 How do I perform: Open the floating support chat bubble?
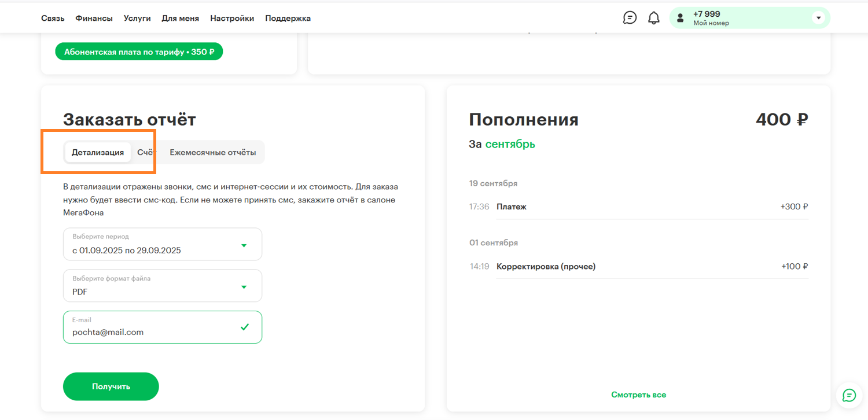[x=848, y=395]
